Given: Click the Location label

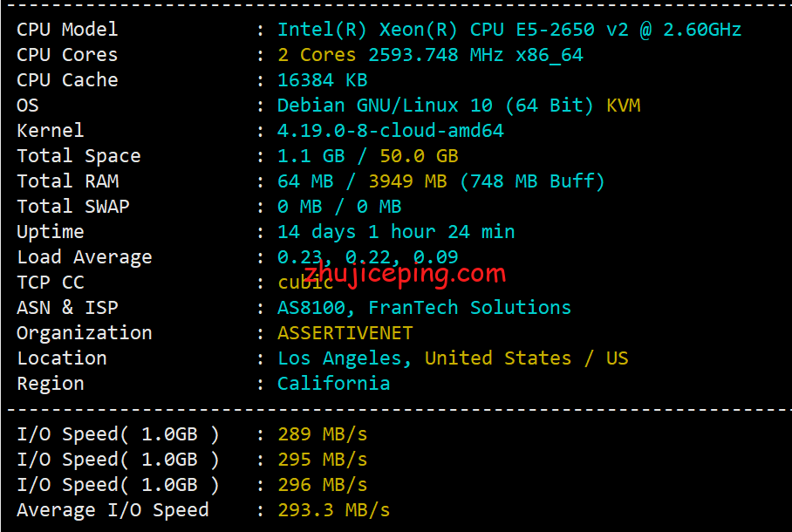Looking at the screenshot, I should [x=62, y=358].
